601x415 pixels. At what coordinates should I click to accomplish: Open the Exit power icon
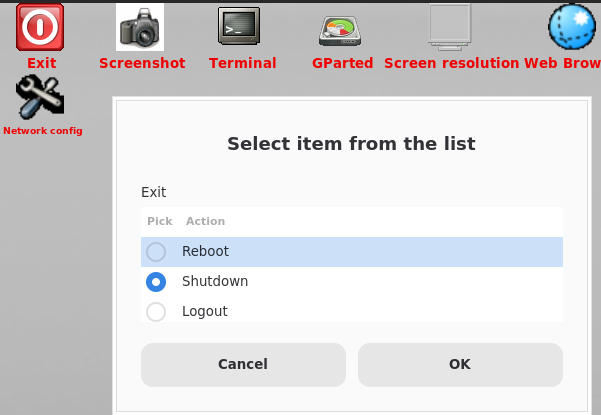click(x=40, y=27)
